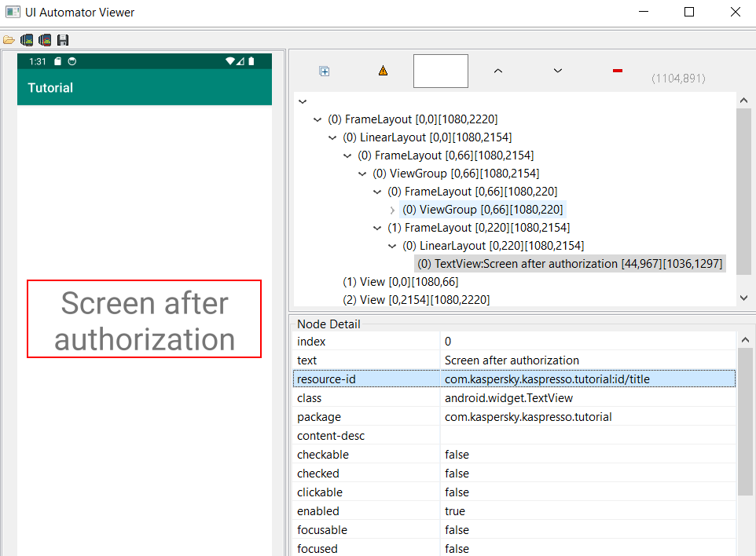The image size is (756, 556).
Task: Collapse the root tree node chevron
Action: pyautogui.click(x=303, y=101)
